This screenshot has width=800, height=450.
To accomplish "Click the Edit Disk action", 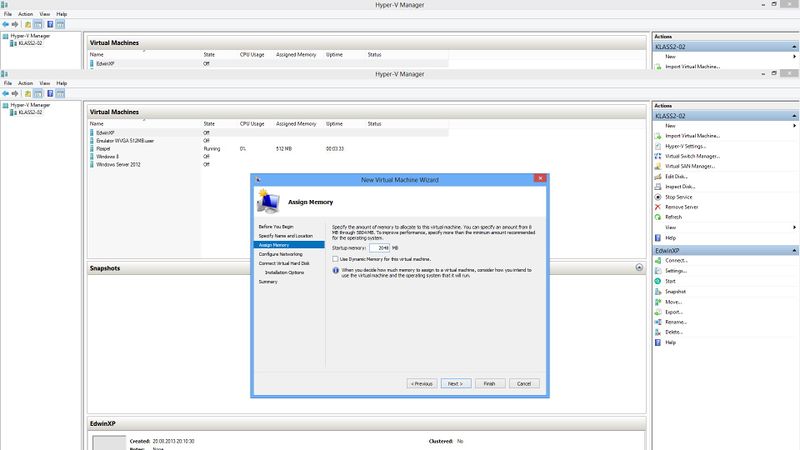I will click(676, 177).
